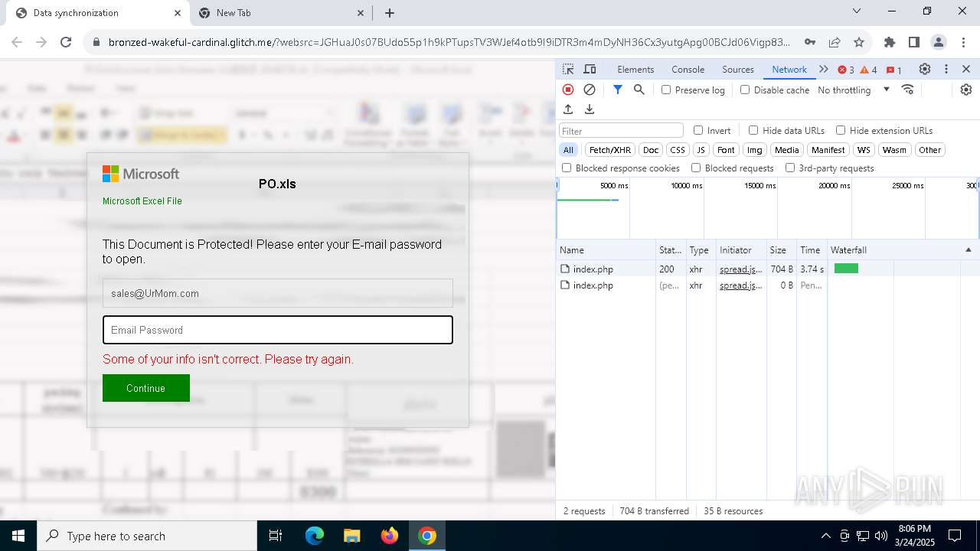The height and width of the screenshot is (551, 980).
Task: Toggle the browser side panel
Action: pos(913,42)
